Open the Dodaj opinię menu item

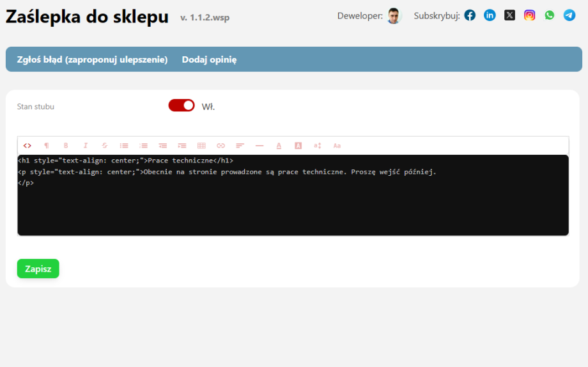[x=209, y=59]
